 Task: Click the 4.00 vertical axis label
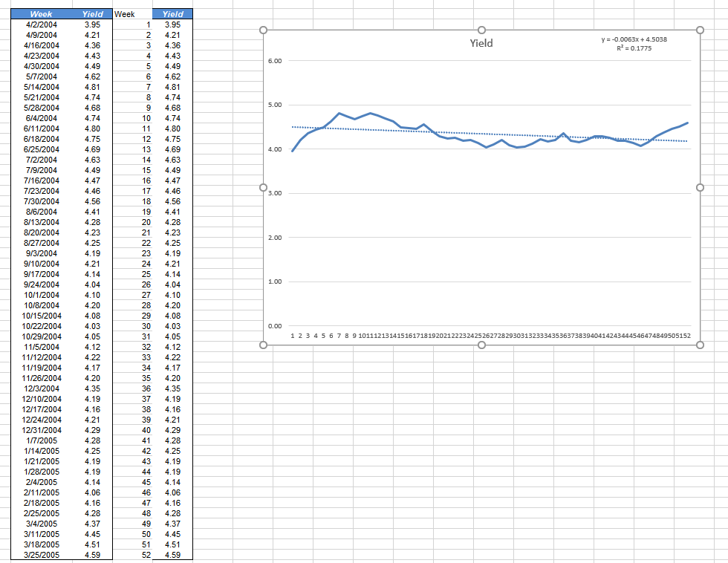click(275, 149)
